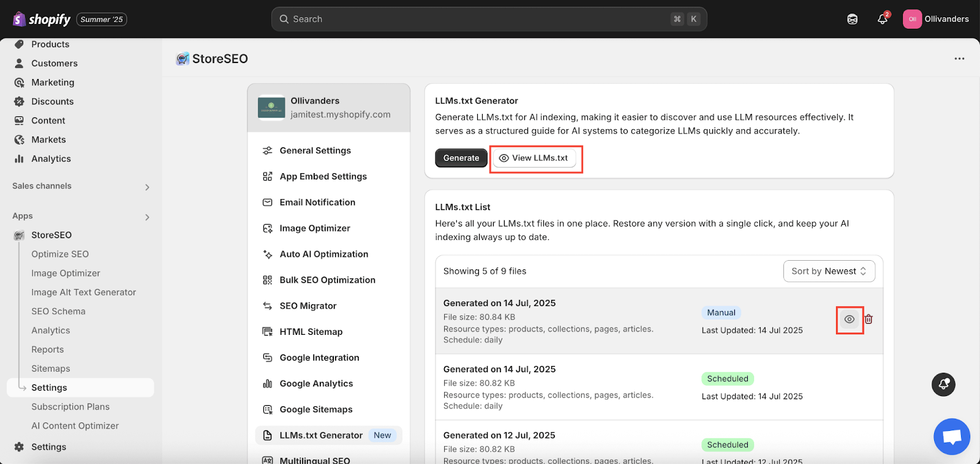Click the Shopify logo

pyautogui.click(x=42, y=20)
